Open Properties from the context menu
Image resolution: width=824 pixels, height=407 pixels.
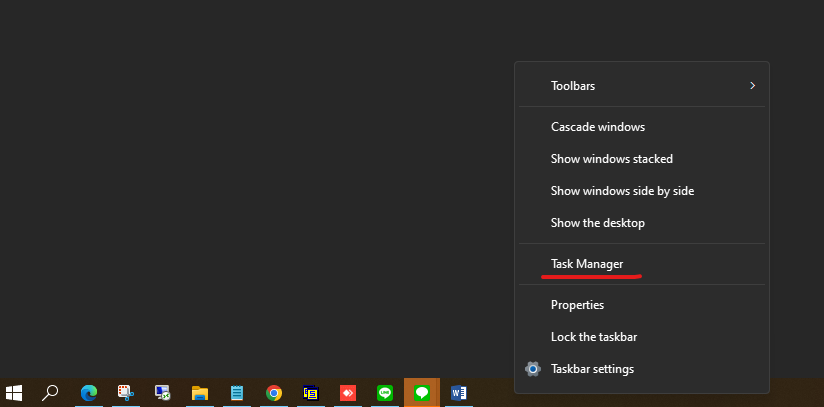point(577,304)
